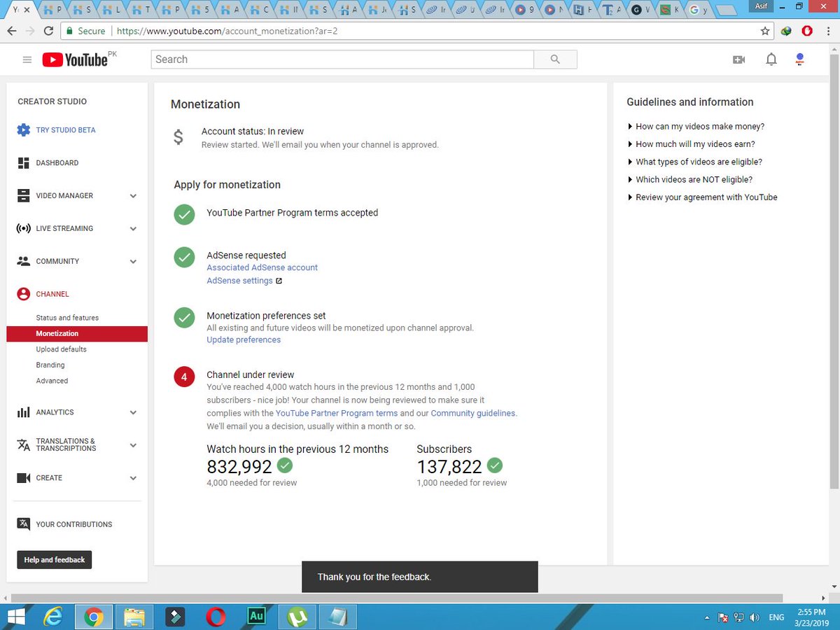840x630 pixels.
Task: Click the volume speaker tray icon
Action: tap(754, 617)
